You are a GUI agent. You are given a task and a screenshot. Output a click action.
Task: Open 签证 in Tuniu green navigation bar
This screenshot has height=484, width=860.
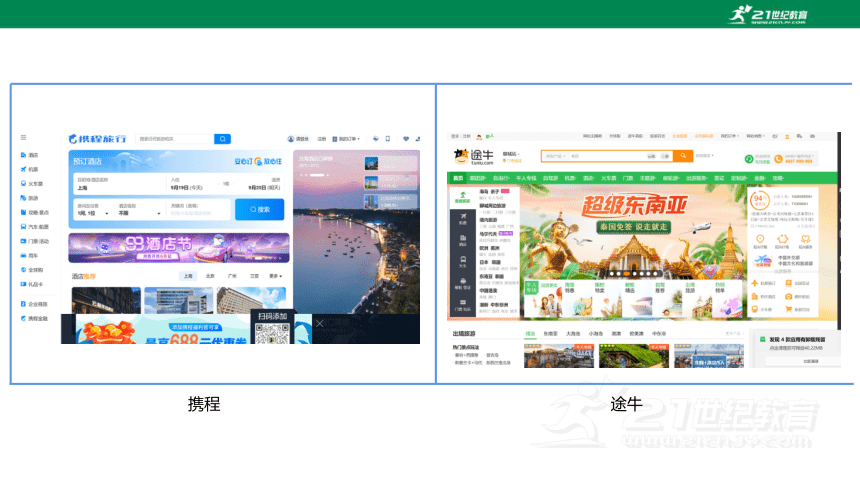click(x=719, y=178)
